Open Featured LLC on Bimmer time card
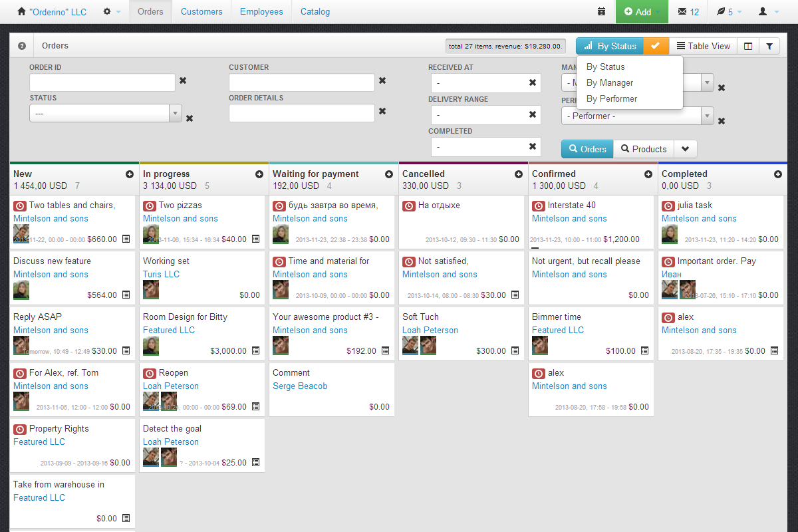Image resolution: width=798 pixels, height=532 pixels. point(558,330)
